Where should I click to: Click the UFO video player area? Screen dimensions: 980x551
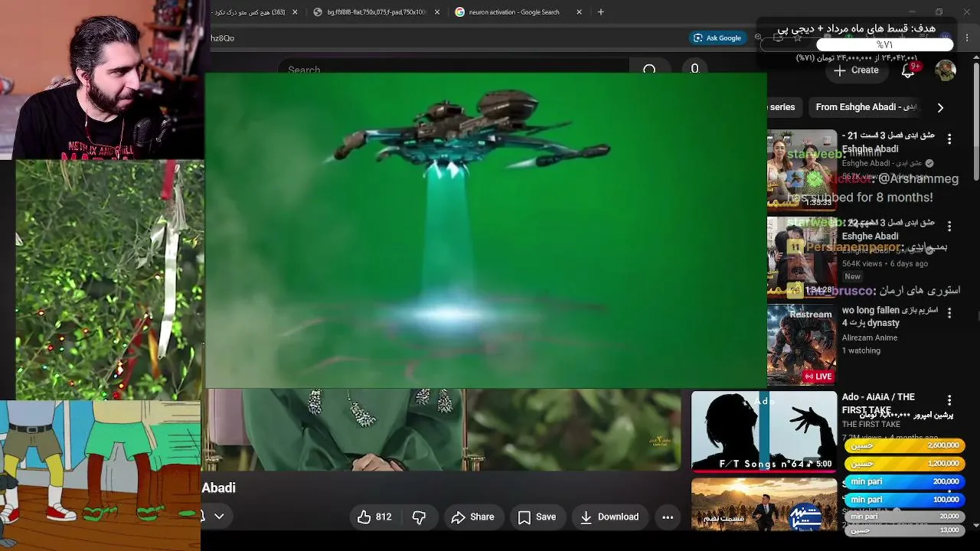[485, 230]
